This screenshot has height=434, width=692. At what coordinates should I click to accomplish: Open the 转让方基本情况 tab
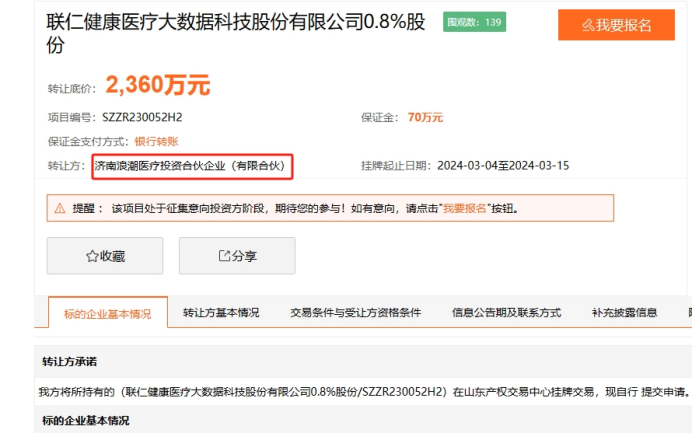click(221, 313)
